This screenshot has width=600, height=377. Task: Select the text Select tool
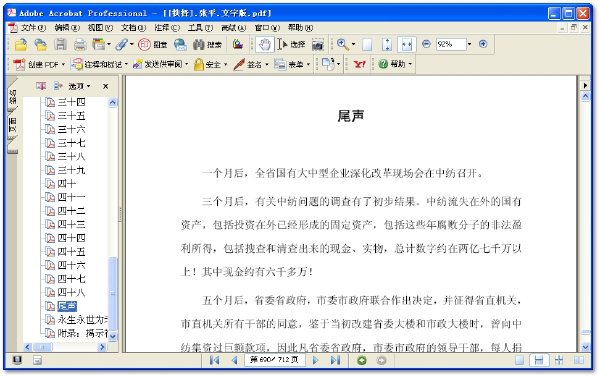pyautogui.click(x=291, y=44)
